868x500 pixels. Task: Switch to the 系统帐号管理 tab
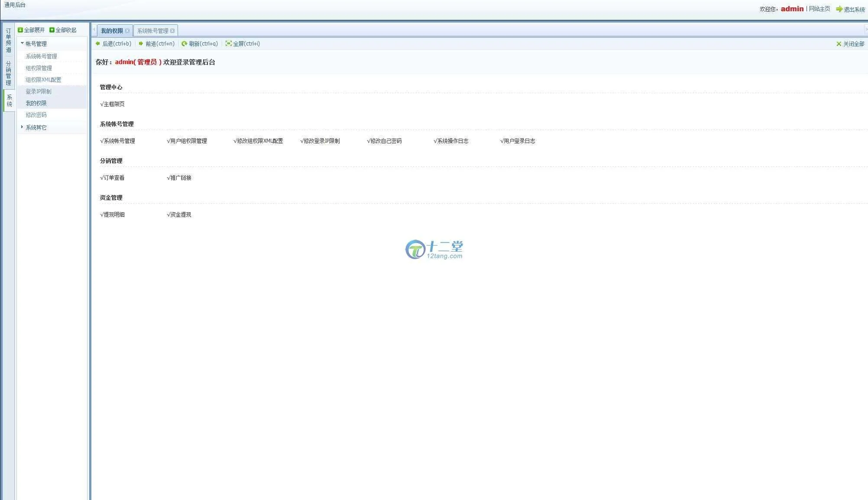click(152, 31)
